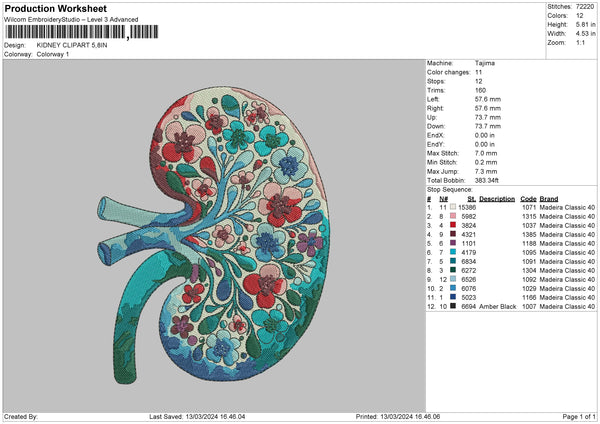The width and height of the screenshot is (600, 424).
Task: Click the 'EndY:' label
Action: pyautogui.click(x=435, y=144)
